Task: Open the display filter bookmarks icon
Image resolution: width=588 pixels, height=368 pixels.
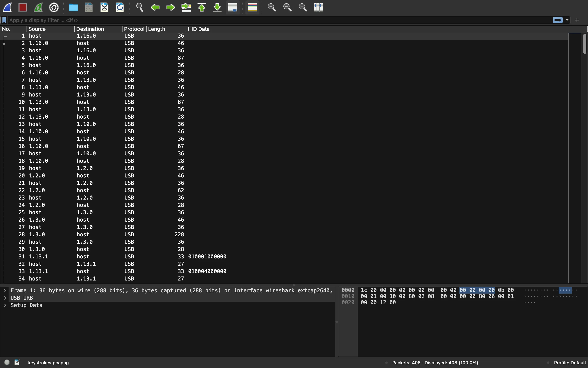Action: click(x=4, y=20)
